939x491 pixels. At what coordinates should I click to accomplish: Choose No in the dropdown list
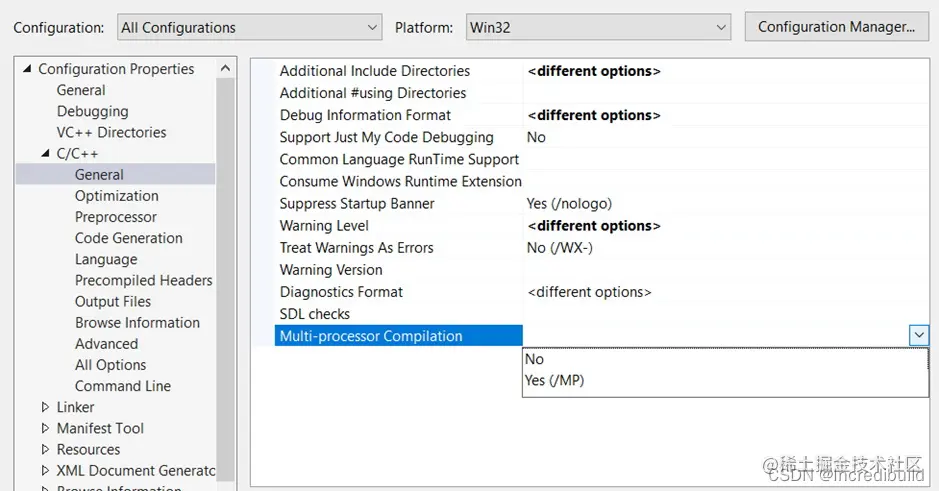pos(725,359)
